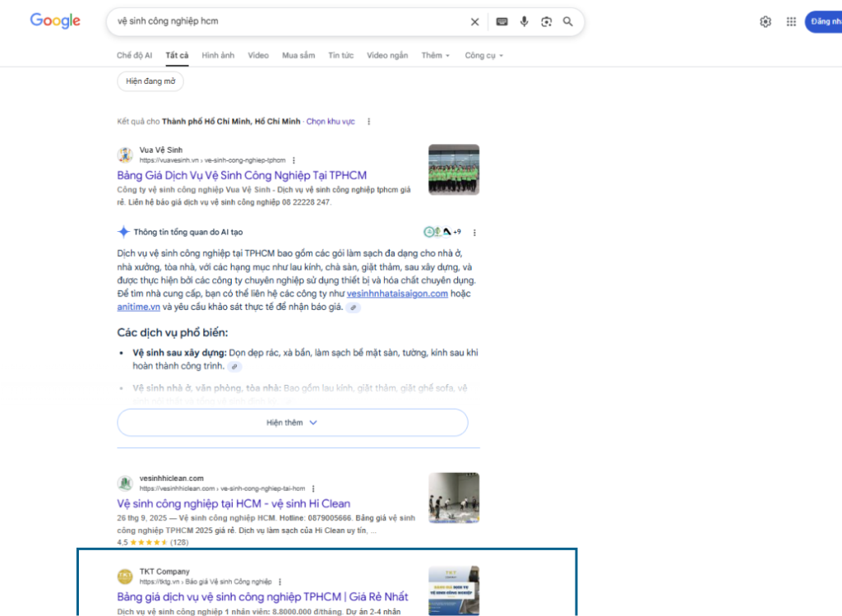Open the Google apps grid
This screenshot has height=616, width=842.
(x=791, y=22)
